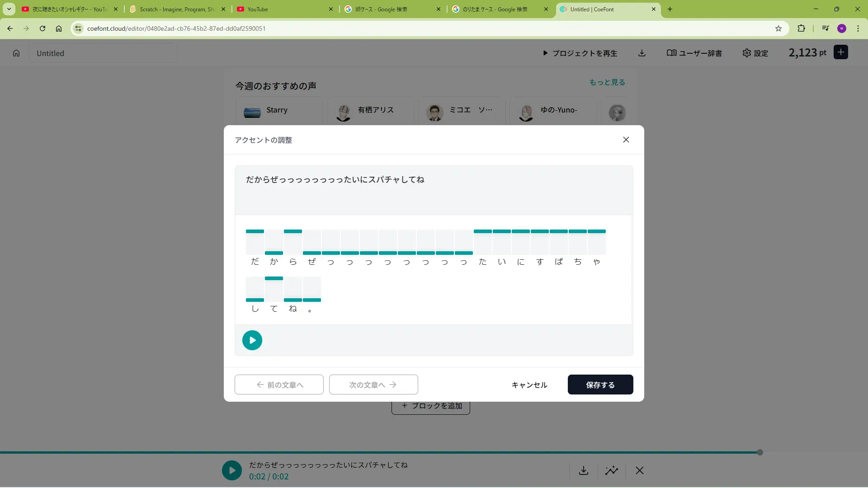Image resolution: width=868 pixels, height=488 pixels.
Task: Open the accent adjustment graph icon in the bottom player
Action: click(612, 470)
